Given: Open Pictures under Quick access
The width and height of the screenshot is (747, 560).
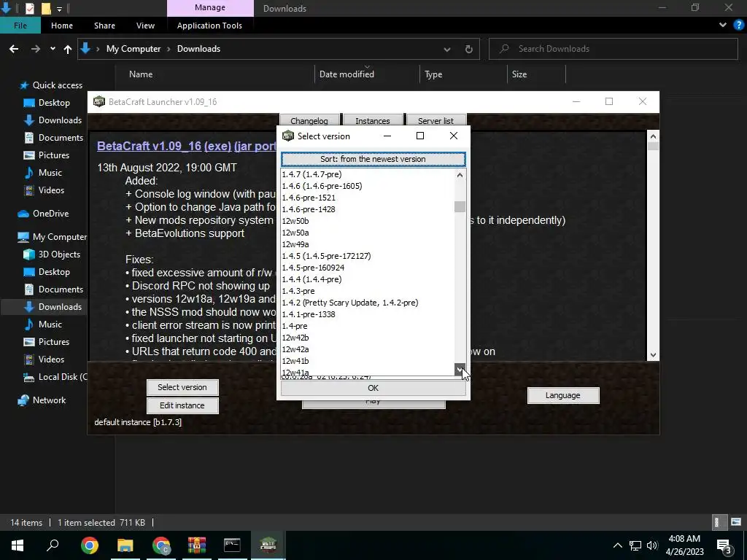Looking at the screenshot, I should pos(53,155).
